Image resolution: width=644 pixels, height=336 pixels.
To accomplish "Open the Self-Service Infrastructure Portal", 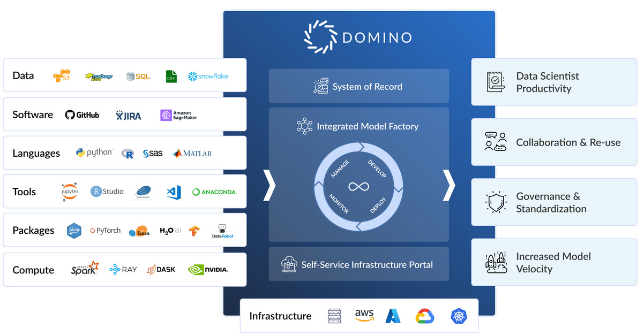I will pyautogui.click(x=358, y=264).
